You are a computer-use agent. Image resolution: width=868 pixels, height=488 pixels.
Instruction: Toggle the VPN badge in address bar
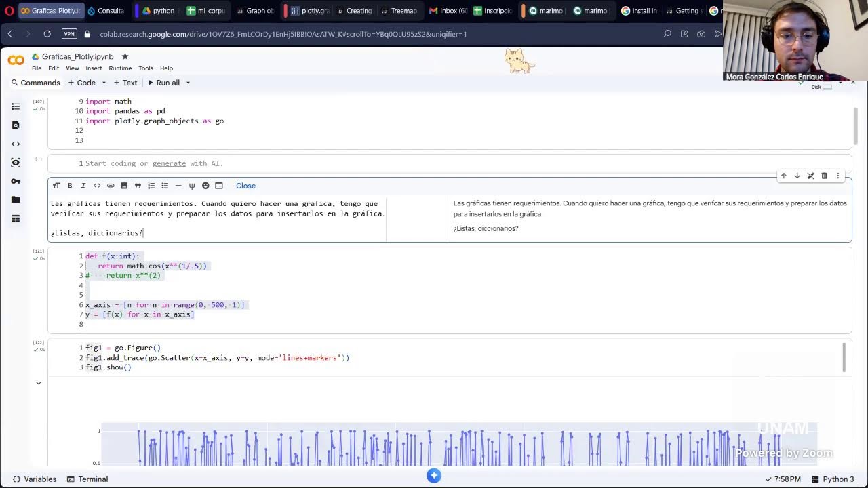tap(69, 33)
